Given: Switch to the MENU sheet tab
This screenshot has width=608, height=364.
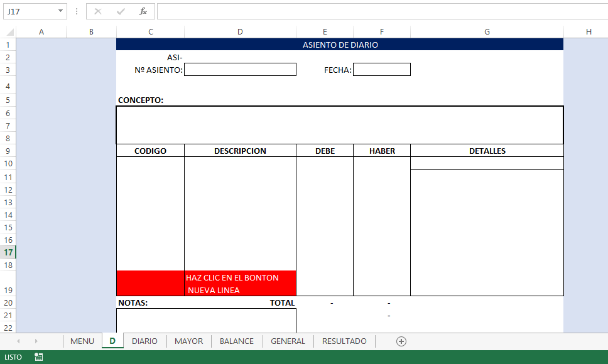Looking at the screenshot, I should point(82,341).
